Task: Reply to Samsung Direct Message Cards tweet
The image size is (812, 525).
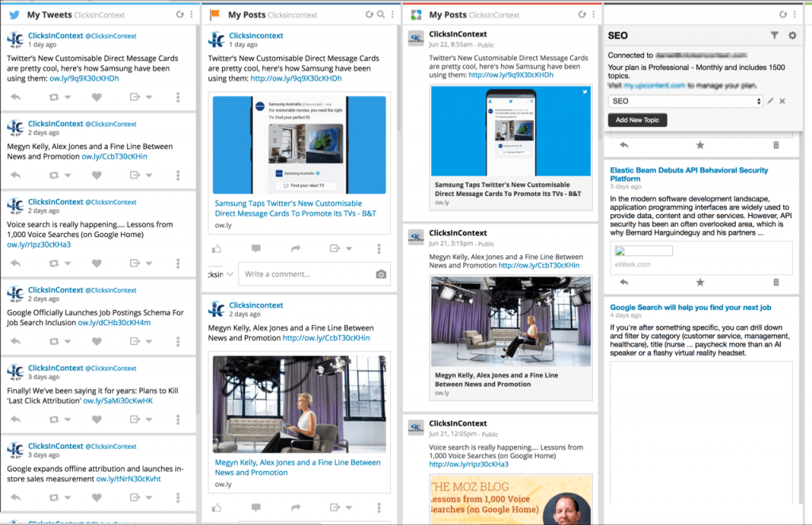Action: click(x=16, y=97)
